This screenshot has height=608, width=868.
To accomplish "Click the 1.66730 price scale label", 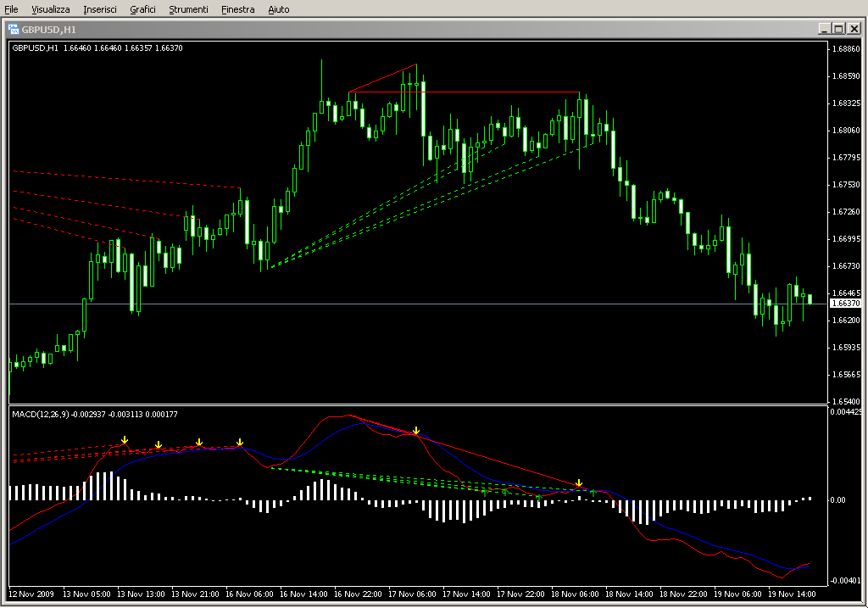I will click(847, 265).
